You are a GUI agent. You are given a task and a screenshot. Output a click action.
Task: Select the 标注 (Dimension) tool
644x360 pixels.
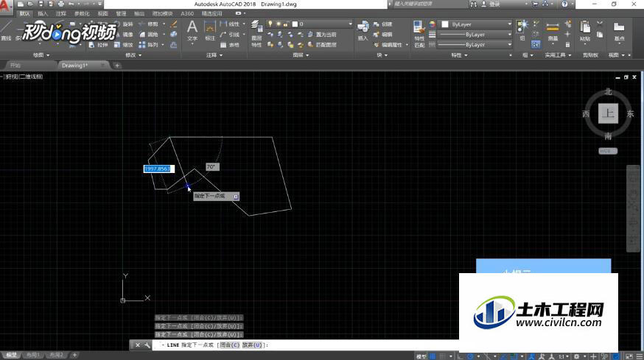point(210,30)
